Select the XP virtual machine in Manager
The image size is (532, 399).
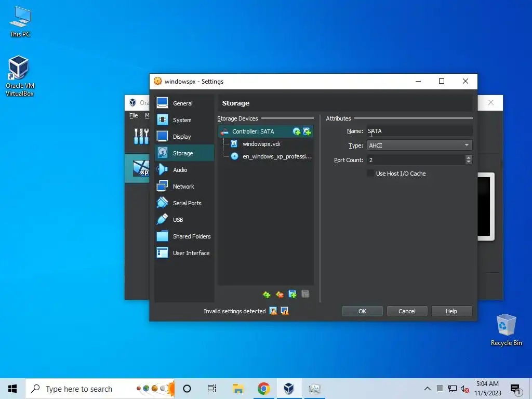click(137, 168)
